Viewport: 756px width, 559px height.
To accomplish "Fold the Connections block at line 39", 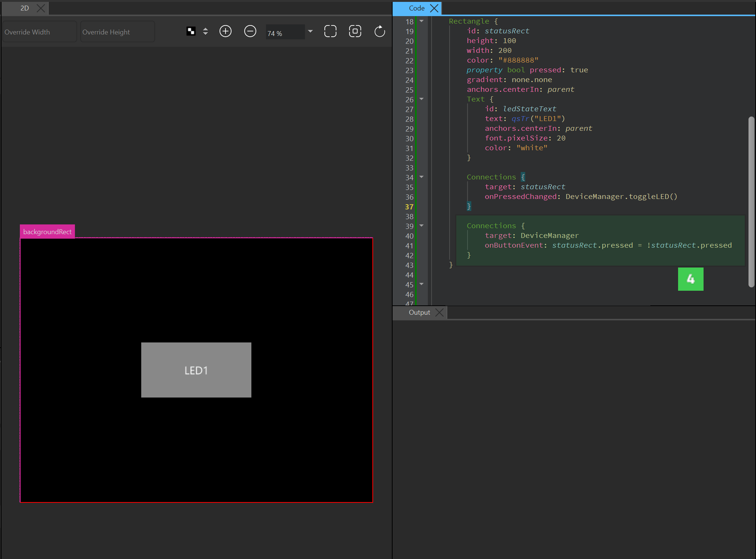I will point(421,226).
